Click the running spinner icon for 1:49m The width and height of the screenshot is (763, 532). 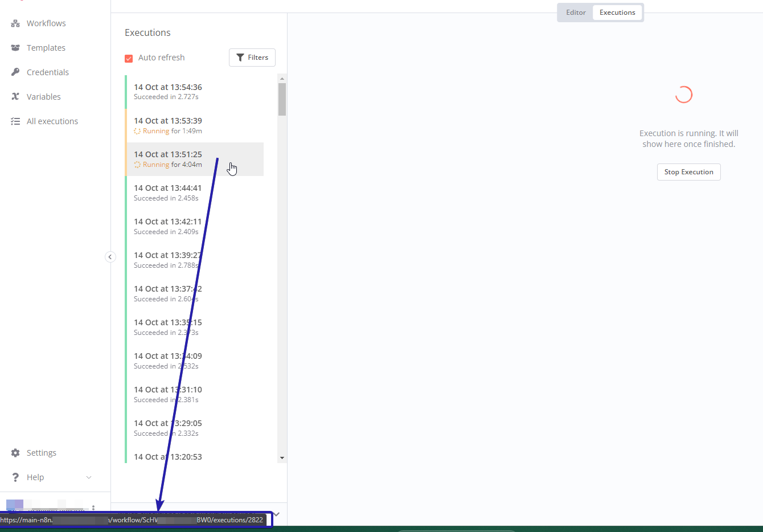tap(137, 131)
